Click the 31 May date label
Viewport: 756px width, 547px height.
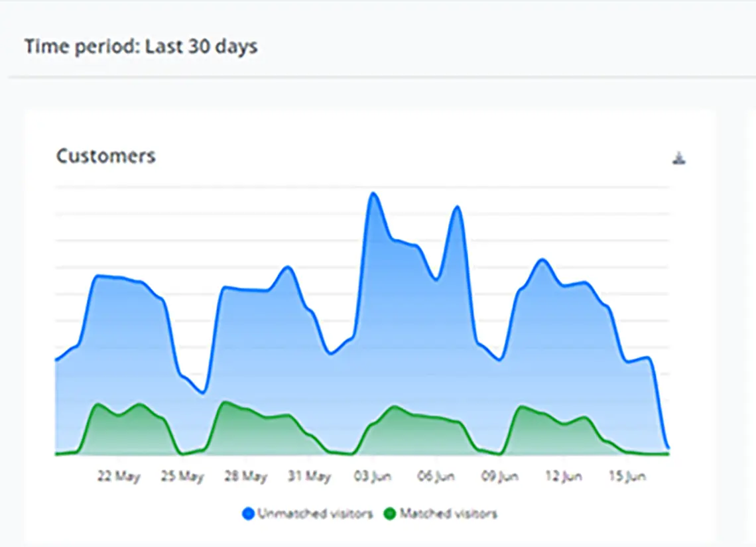pyautogui.click(x=309, y=477)
